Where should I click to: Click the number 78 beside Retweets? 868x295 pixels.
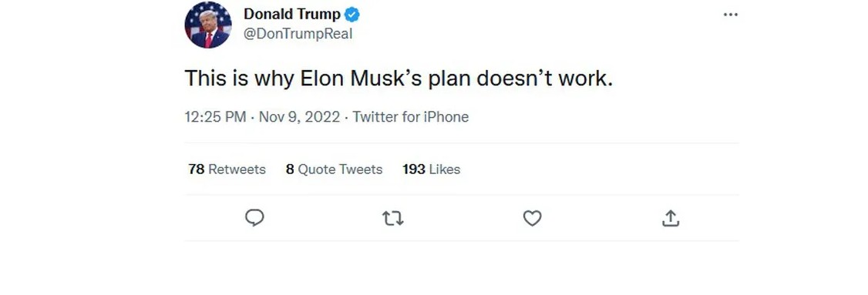pos(197,169)
